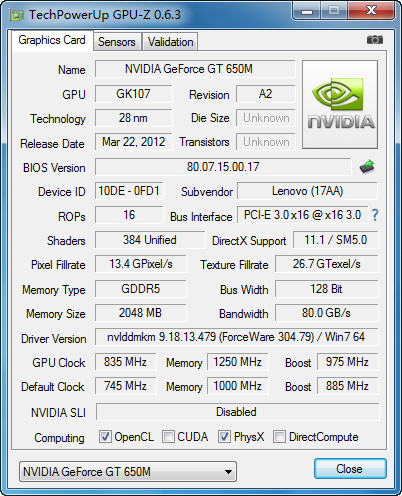Click the GPU-Z title bar app icon
The image size is (402, 496).
click(x=17, y=15)
